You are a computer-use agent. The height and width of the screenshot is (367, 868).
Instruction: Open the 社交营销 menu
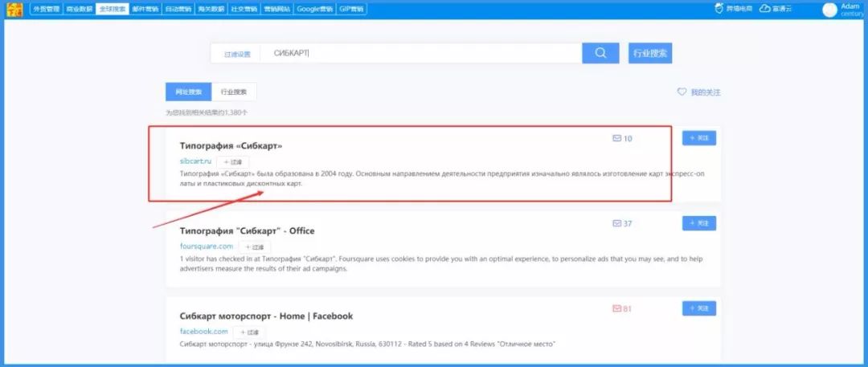(244, 9)
